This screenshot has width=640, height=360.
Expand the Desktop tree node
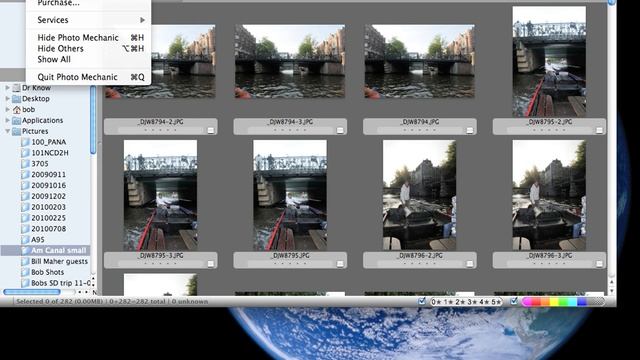7,99
